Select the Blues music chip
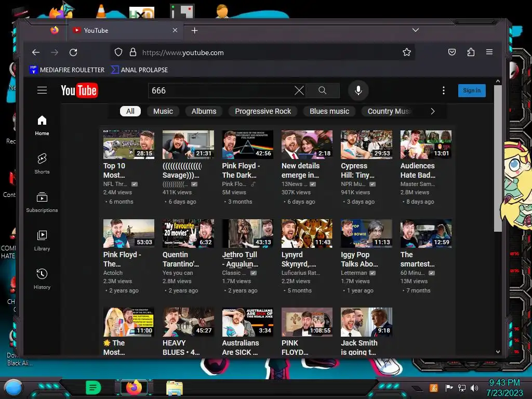 click(329, 111)
